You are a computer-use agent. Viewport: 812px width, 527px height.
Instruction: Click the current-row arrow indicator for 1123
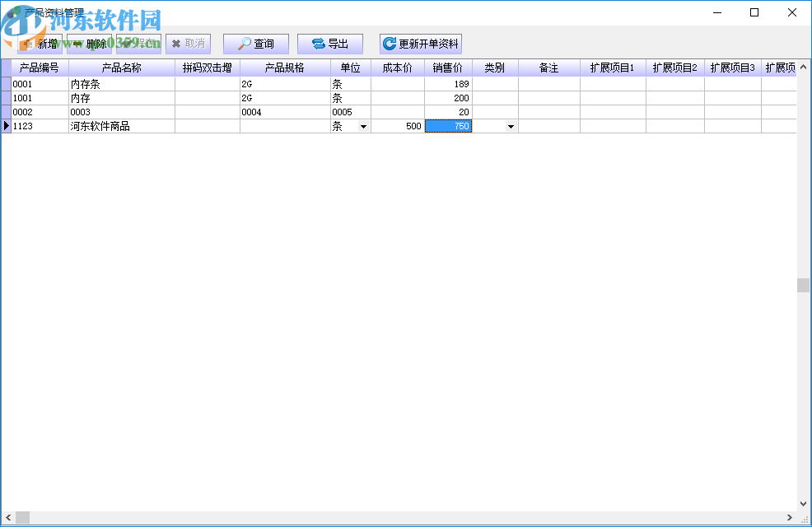pyautogui.click(x=7, y=126)
